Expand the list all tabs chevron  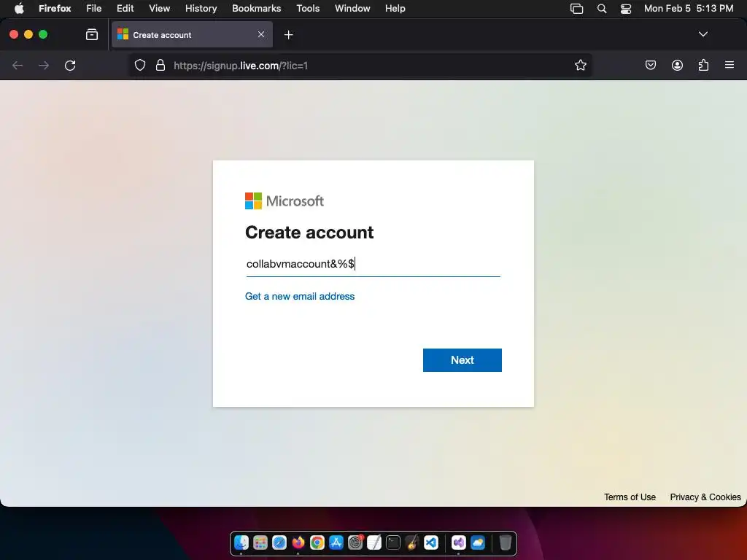click(x=703, y=34)
